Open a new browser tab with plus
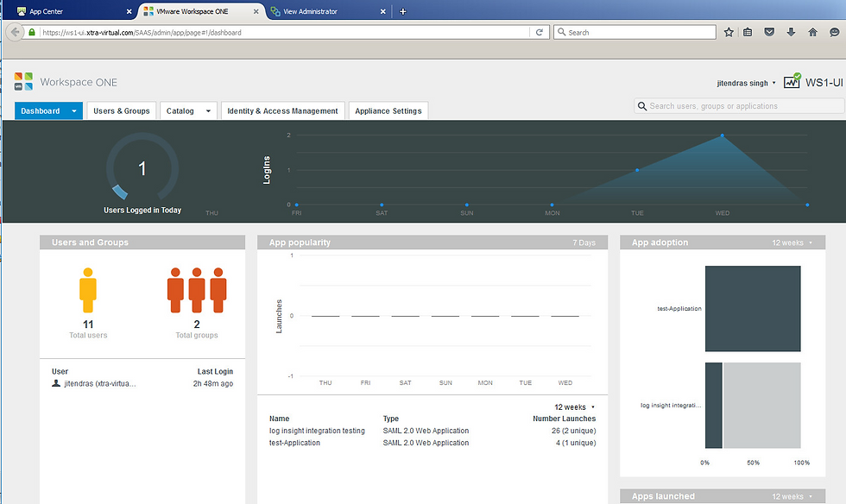 [x=402, y=11]
